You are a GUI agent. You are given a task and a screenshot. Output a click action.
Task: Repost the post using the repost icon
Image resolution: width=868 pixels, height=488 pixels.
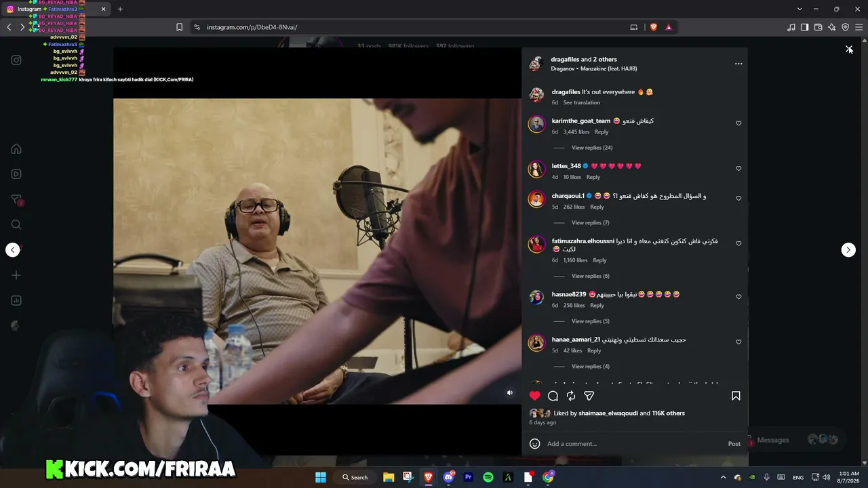[x=571, y=396]
